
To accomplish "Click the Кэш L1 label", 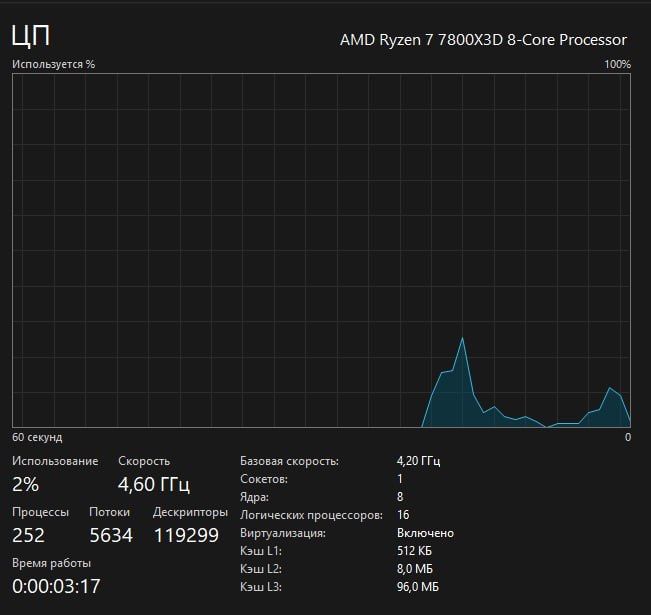I will click(261, 551).
